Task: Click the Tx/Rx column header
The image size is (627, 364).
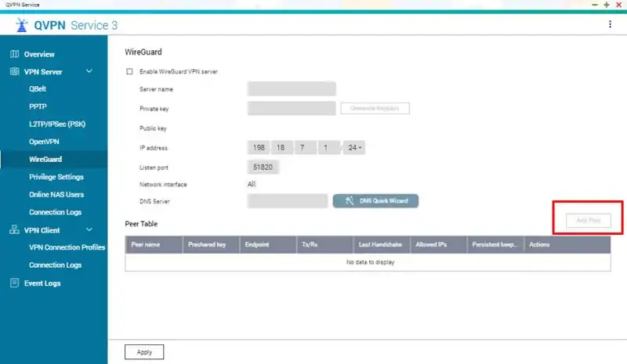Action: click(324, 244)
